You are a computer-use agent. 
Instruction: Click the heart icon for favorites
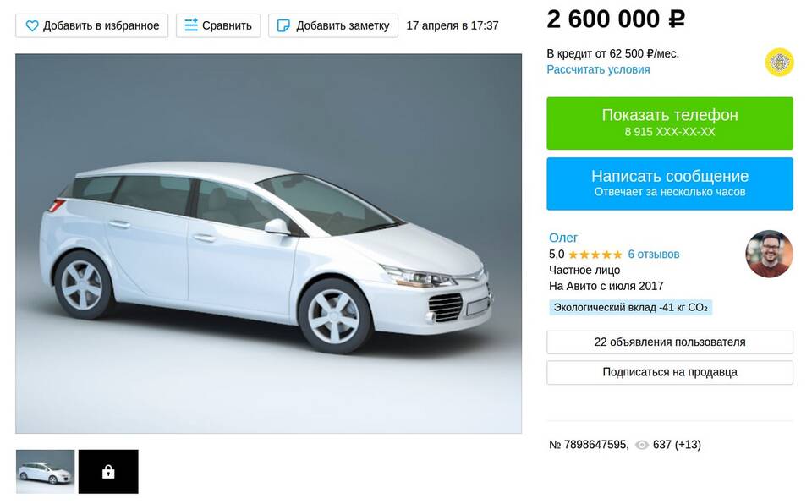pos(32,25)
